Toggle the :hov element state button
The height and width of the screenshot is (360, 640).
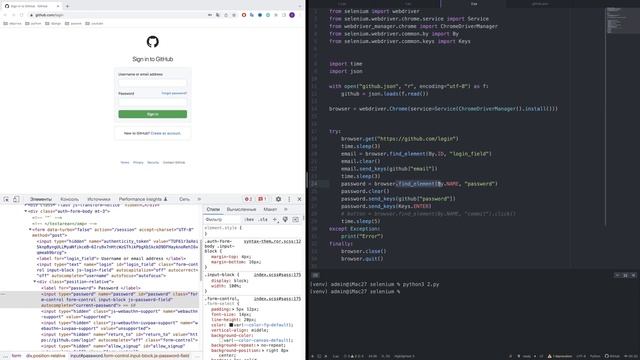(x=249, y=220)
